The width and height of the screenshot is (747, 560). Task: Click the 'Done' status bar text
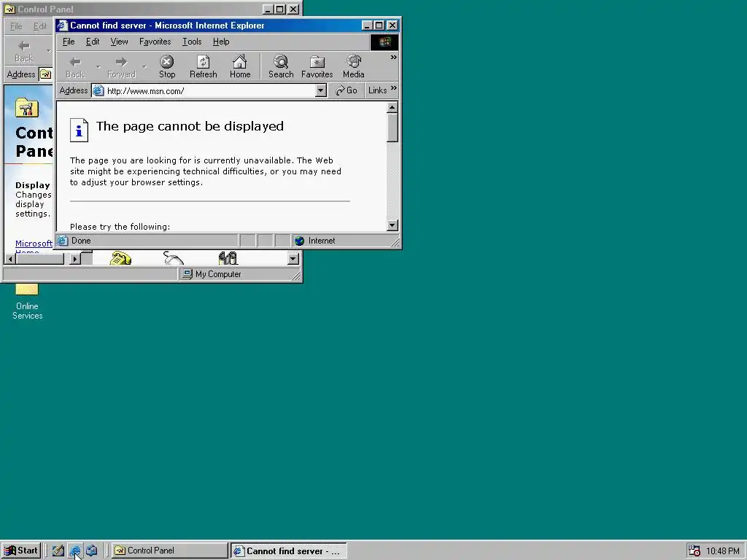point(81,241)
